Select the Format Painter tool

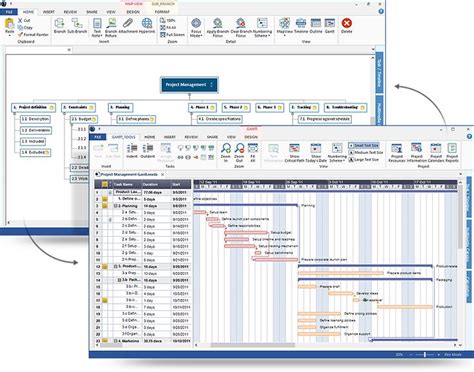pos(33,35)
